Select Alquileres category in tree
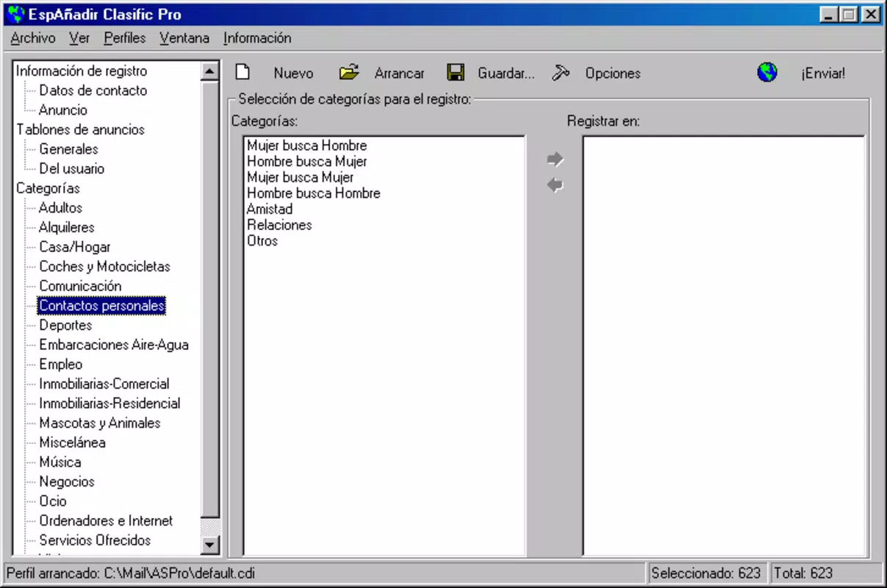Viewport: 887px width, 588px height. [x=67, y=227]
